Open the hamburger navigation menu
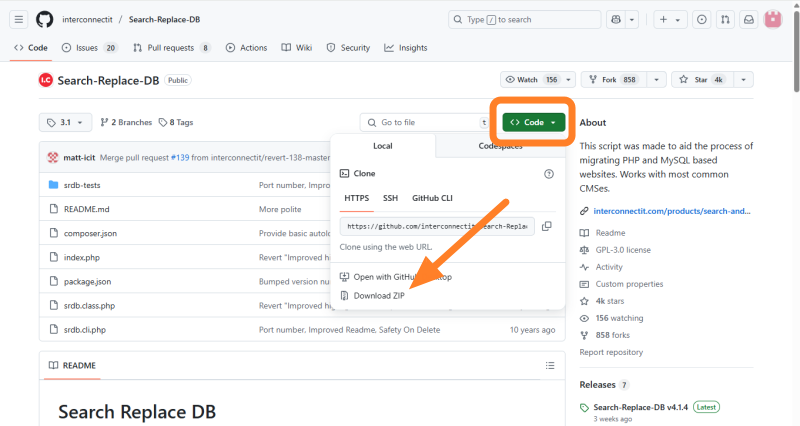The height and width of the screenshot is (426, 800). pyautogui.click(x=19, y=19)
